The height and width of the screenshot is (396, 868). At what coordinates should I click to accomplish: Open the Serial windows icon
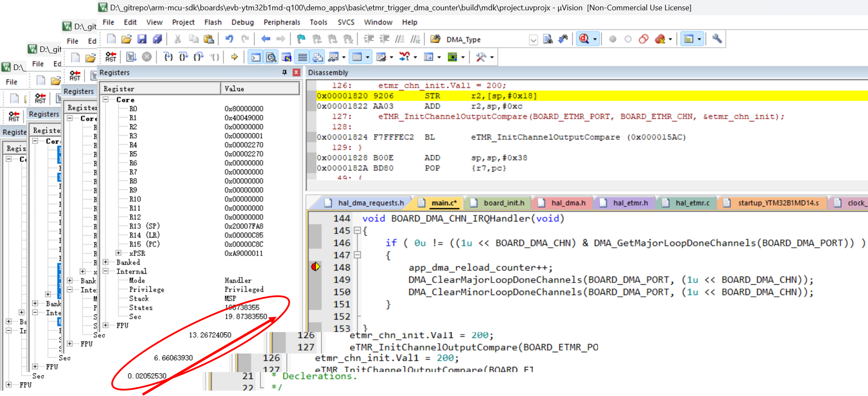tap(381, 57)
